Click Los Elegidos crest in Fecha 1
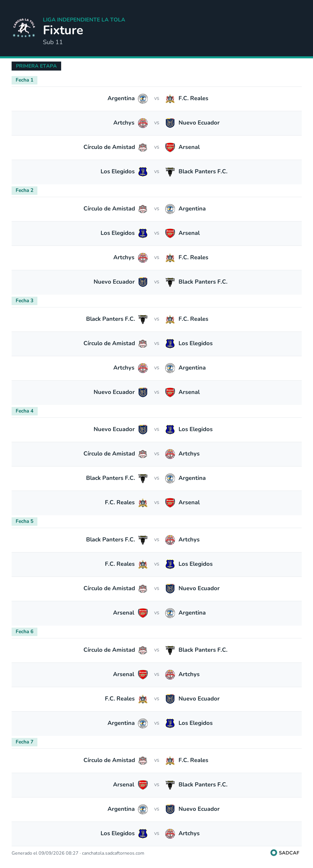Image resolution: width=313 pixels, height=868 pixels. pos(143,172)
